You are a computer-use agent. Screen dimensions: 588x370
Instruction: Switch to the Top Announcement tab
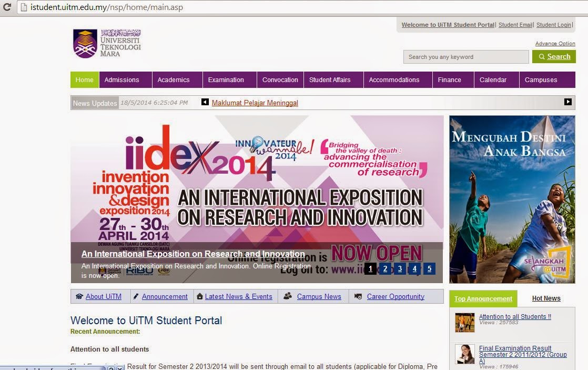(483, 299)
